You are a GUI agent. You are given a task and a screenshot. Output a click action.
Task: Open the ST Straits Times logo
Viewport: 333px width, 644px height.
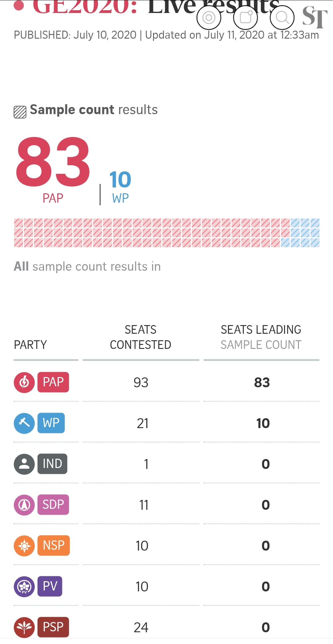(x=315, y=17)
